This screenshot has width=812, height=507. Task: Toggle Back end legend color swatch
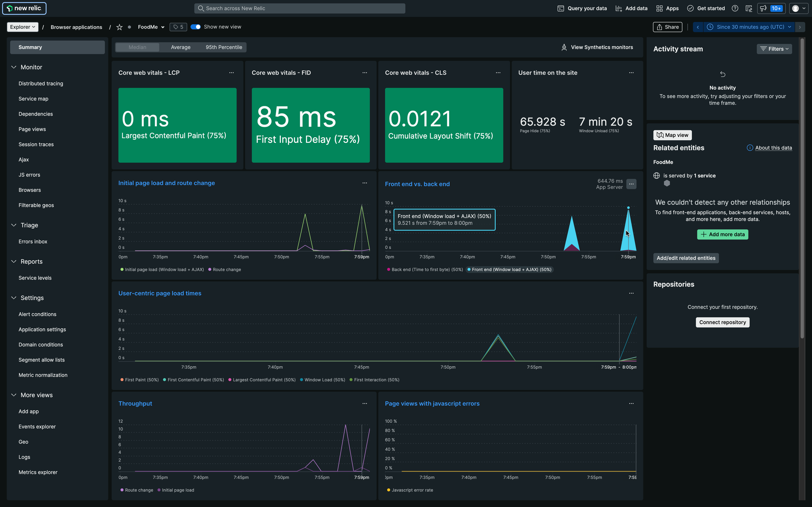tap(388, 270)
